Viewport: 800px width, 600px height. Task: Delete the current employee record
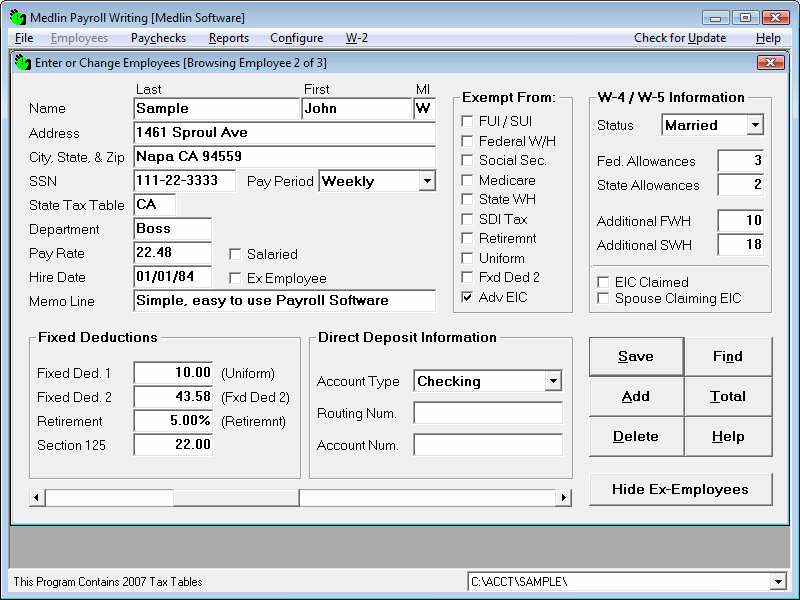click(636, 437)
